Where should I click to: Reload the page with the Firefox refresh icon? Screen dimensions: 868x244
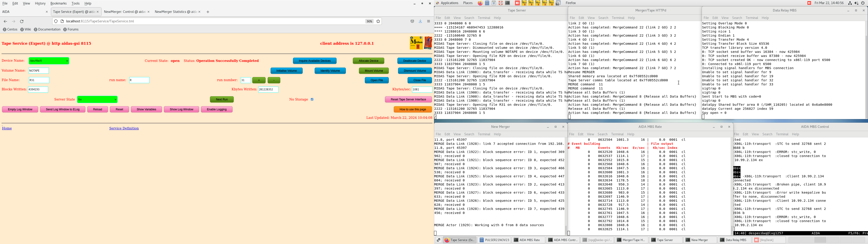(x=22, y=21)
